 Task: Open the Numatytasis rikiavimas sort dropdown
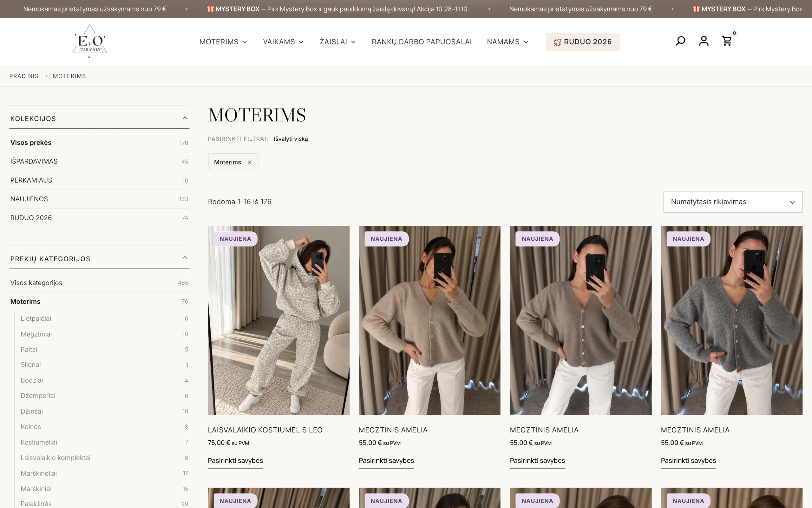point(732,202)
